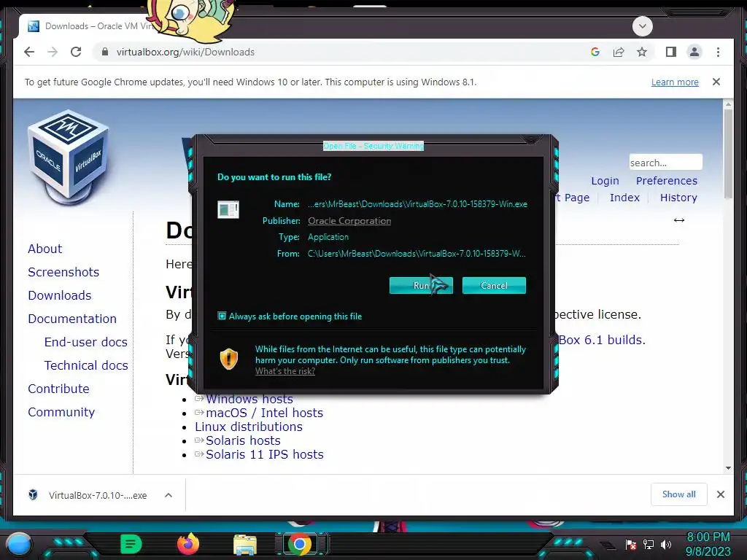The height and width of the screenshot is (560, 747).
Task: Open the volume speaker tray icon
Action: pyautogui.click(x=665, y=544)
